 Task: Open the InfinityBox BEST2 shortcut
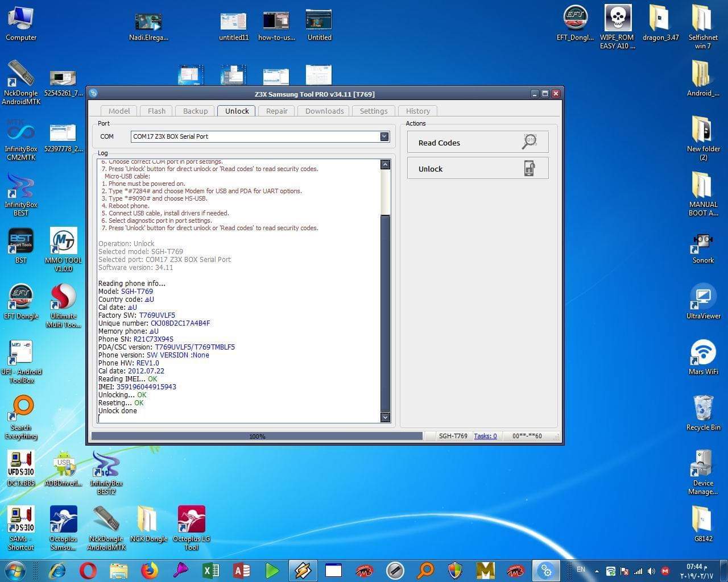(x=106, y=473)
